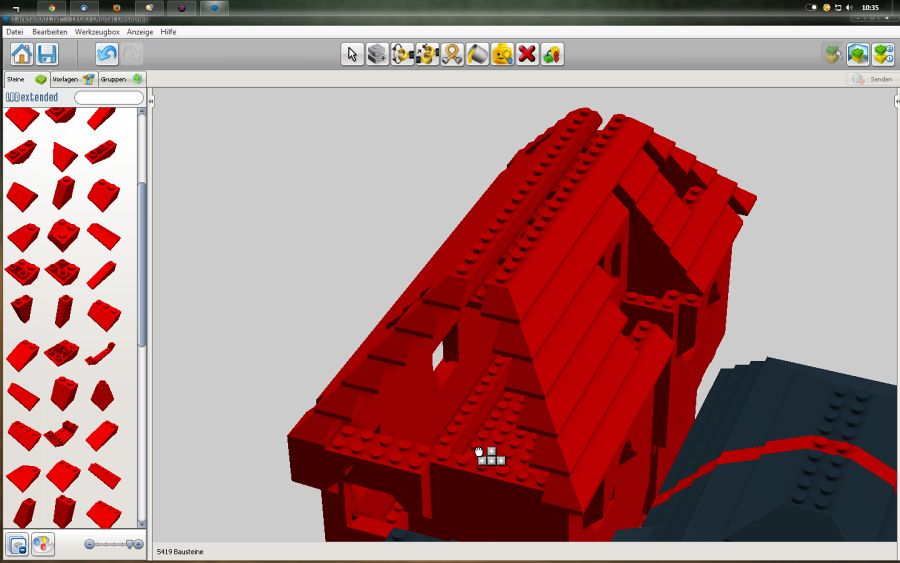Open the Gruppen tab
900x563 pixels.
[x=121, y=79]
